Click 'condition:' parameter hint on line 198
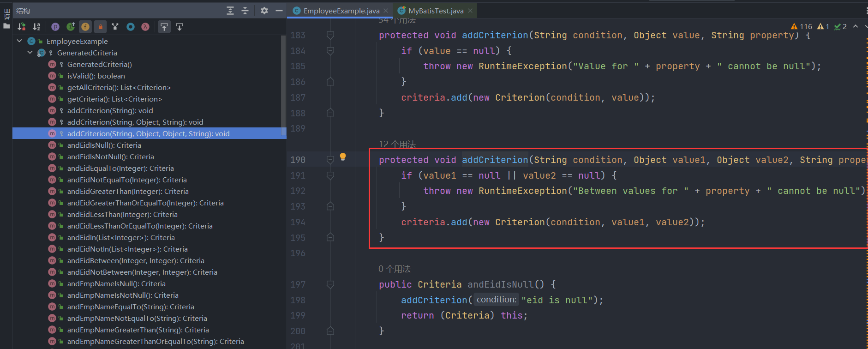Viewport: 868px width, 349px height. coord(496,300)
